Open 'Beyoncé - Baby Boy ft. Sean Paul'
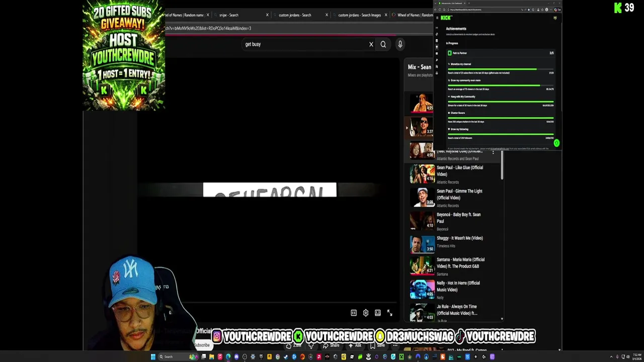The height and width of the screenshot is (362, 644). 458,218
